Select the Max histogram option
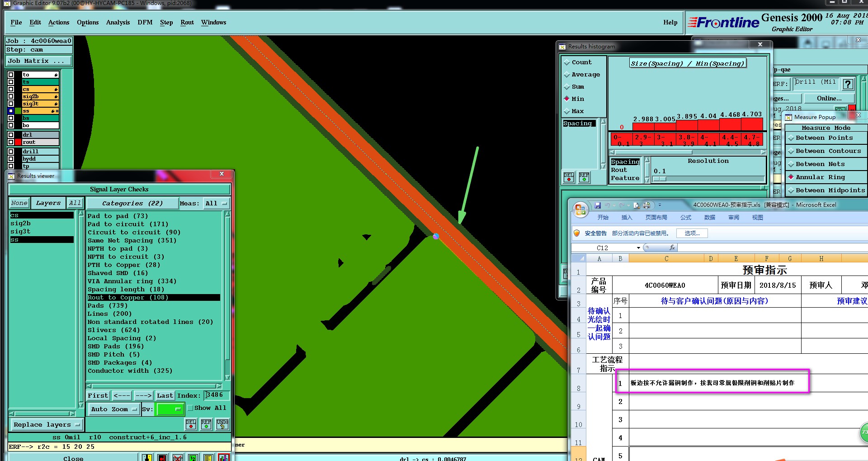 [x=574, y=111]
